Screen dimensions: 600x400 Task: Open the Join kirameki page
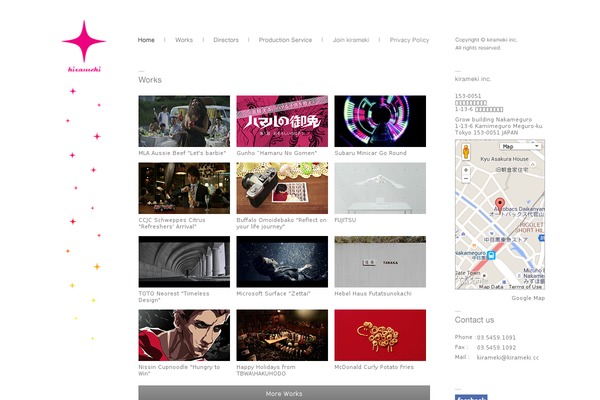pos(351,40)
